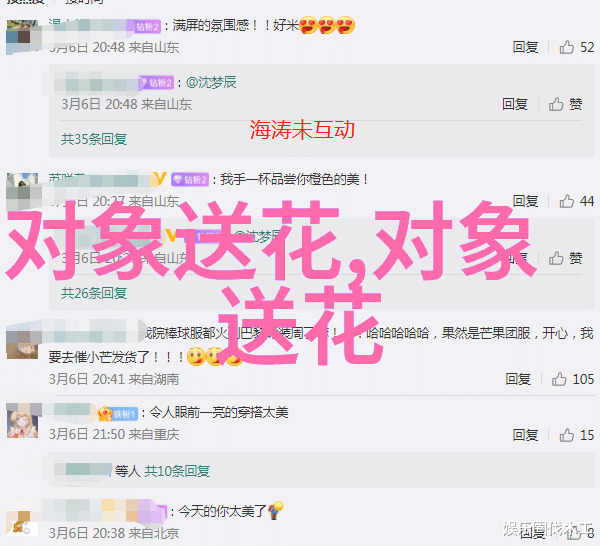Expand the 共26条回复 replies thread
600x546 pixels.
point(94,293)
